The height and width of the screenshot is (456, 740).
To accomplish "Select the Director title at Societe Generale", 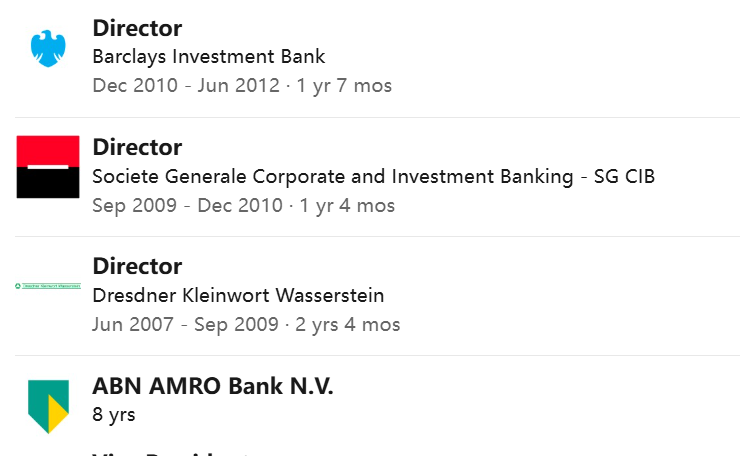I will [137, 147].
